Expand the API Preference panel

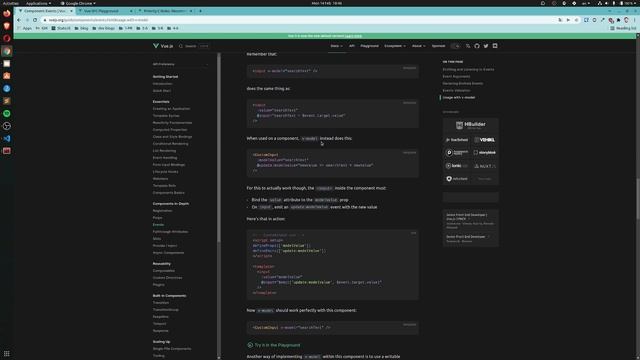tap(180, 64)
